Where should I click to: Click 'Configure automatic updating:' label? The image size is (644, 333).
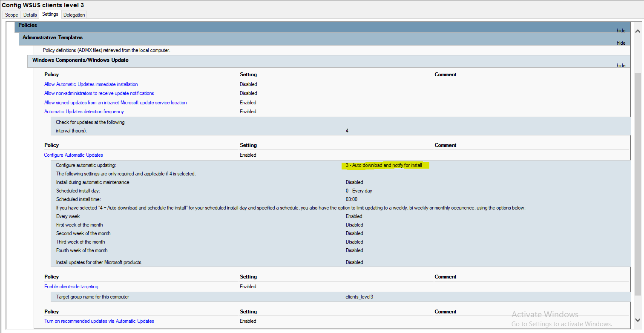coord(86,165)
